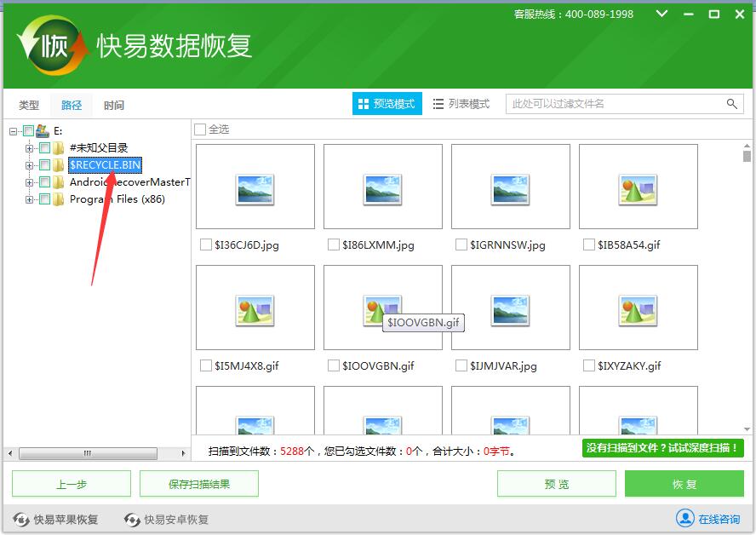Viewport: 756px width, 535px height.
Task: Tick the #未知父目录 folder checkbox
Action: pos(44,147)
